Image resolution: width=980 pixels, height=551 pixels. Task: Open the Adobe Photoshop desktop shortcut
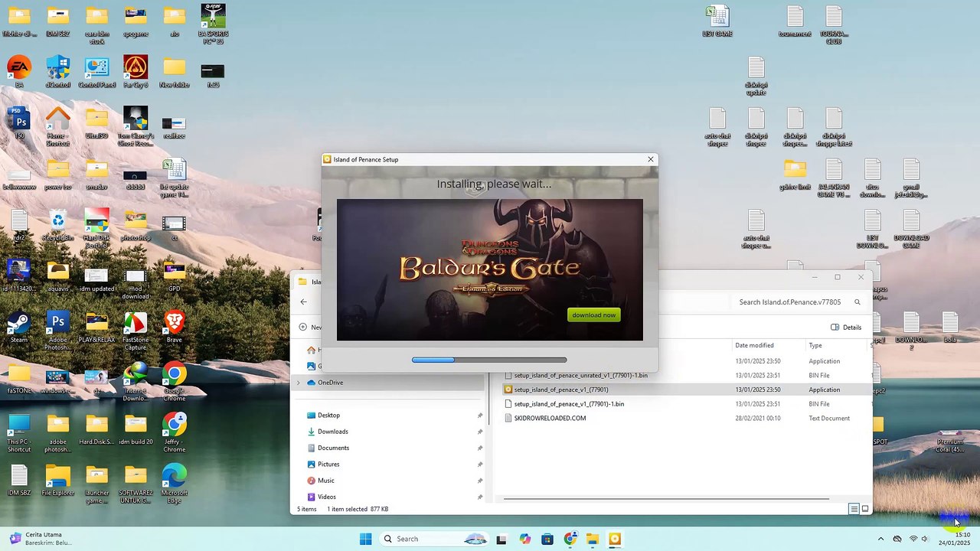coord(58,331)
